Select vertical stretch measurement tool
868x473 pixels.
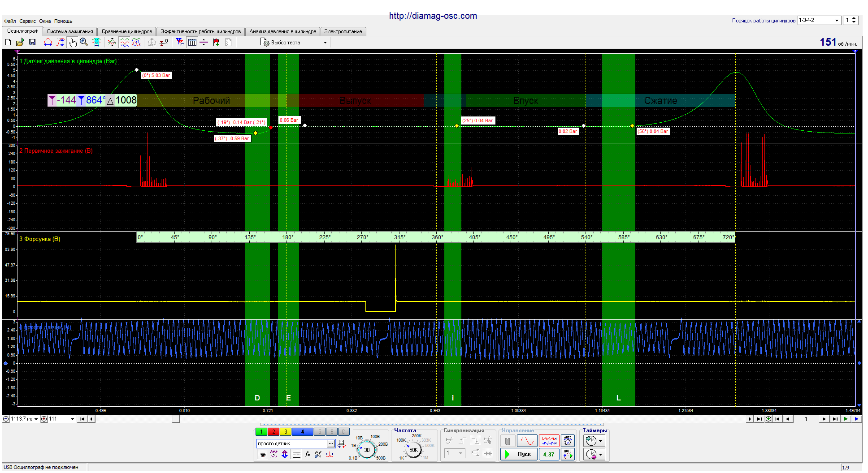[x=60, y=42]
